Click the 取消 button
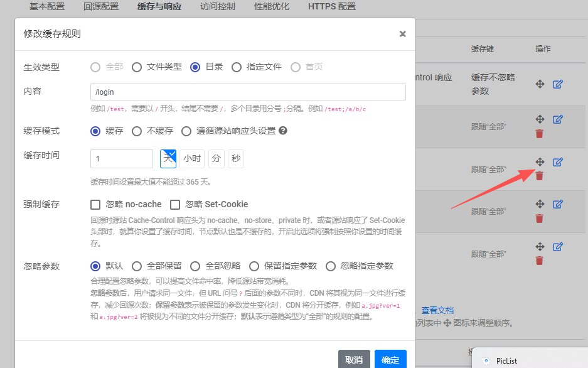588x368 pixels. click(x=354, y=359)
